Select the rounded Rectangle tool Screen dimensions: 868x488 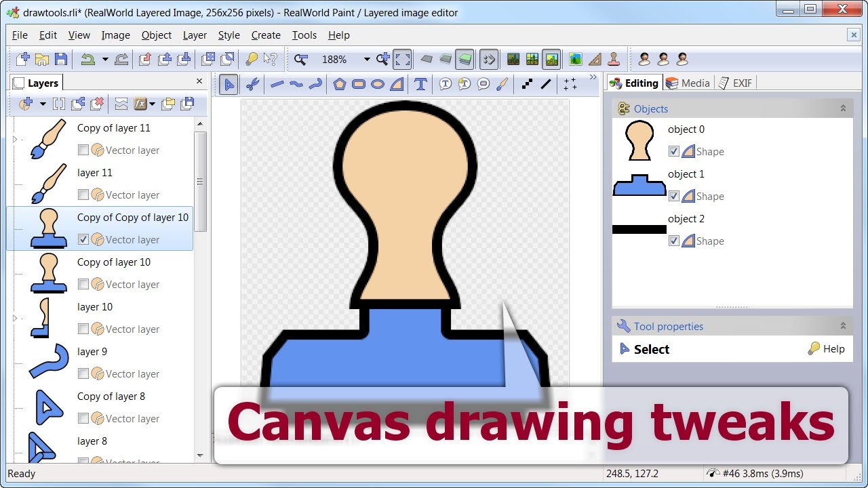[x=359, y=85]
